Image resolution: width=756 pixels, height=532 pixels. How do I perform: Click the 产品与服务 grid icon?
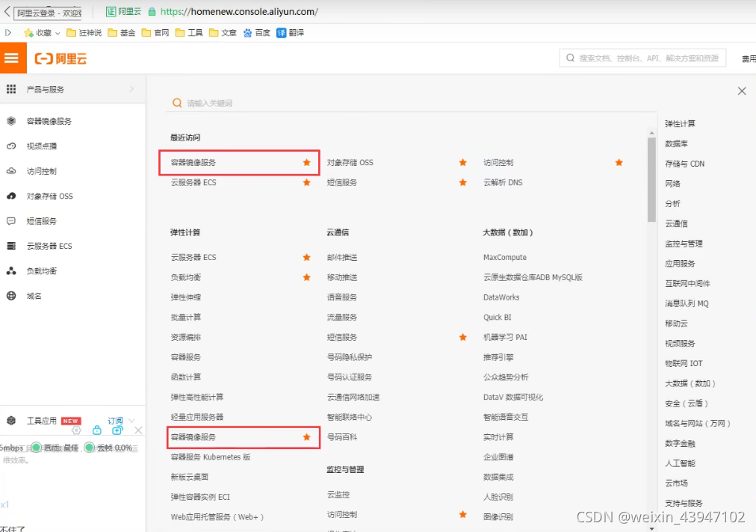[x=11, y=89]
